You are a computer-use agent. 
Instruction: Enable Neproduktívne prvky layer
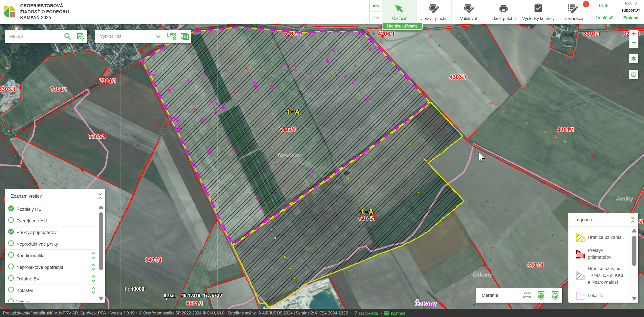(x=11, y=243)
